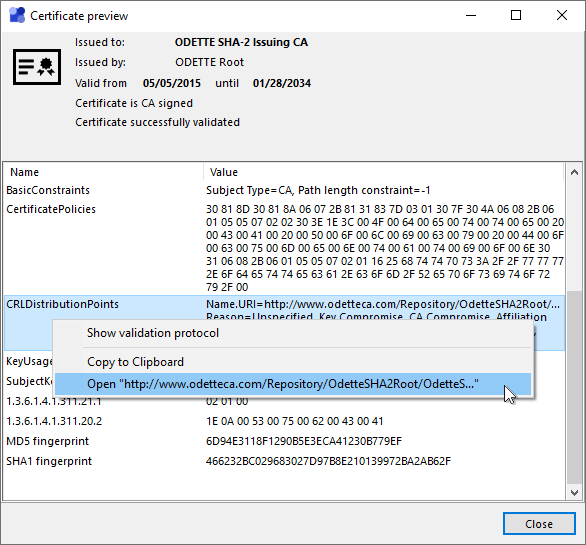Click the Close button
586x545 pixels.
point(539,524)
